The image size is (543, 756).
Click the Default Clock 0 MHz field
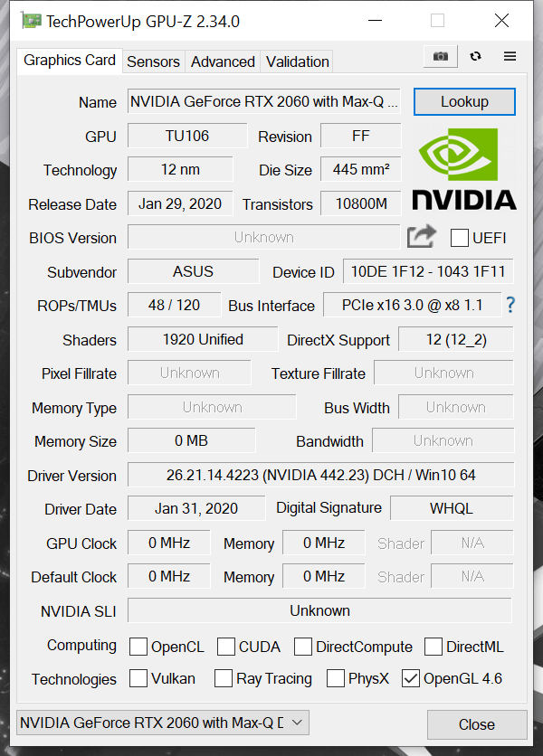point(169,576)
